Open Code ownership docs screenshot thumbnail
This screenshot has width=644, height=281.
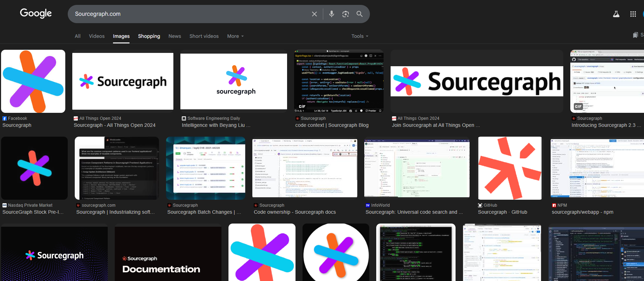305,168
